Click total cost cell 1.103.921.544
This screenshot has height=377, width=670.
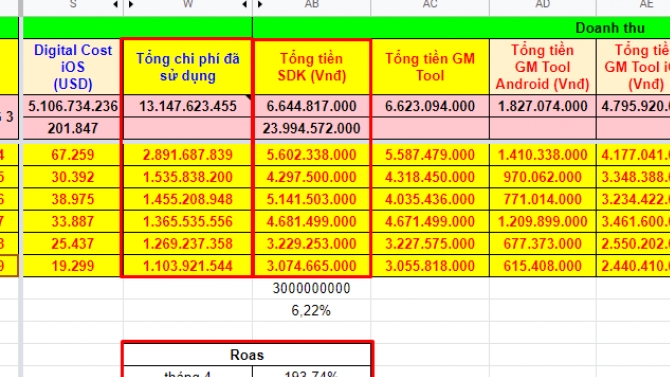[x=188, y=266]
